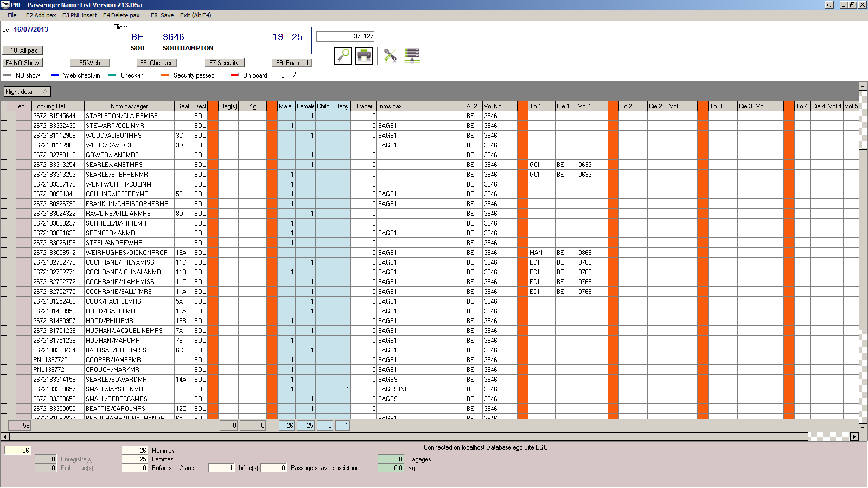Select row marker for COOK/RACHELMRS
The image size is (868, 488).
pos(4,301)
